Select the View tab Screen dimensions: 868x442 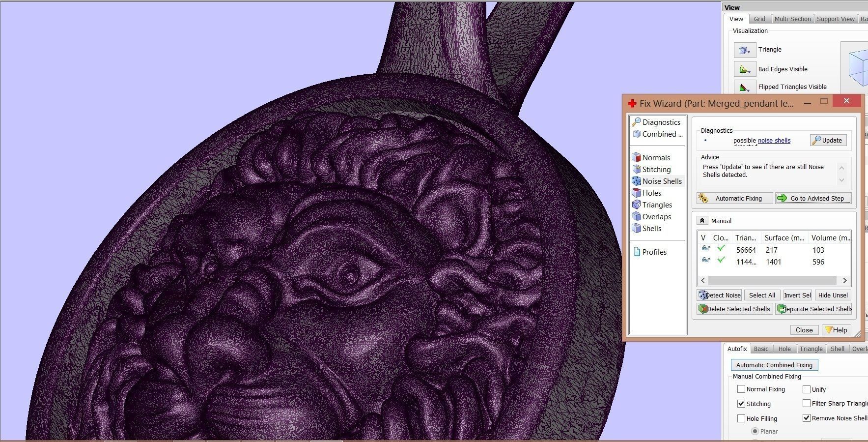[736, 19]
